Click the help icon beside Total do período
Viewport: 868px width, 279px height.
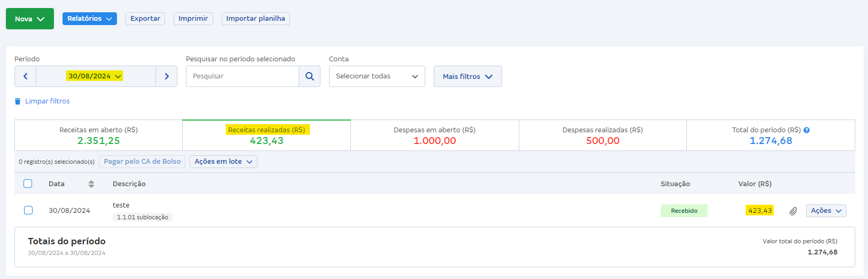tap(807, 130)
